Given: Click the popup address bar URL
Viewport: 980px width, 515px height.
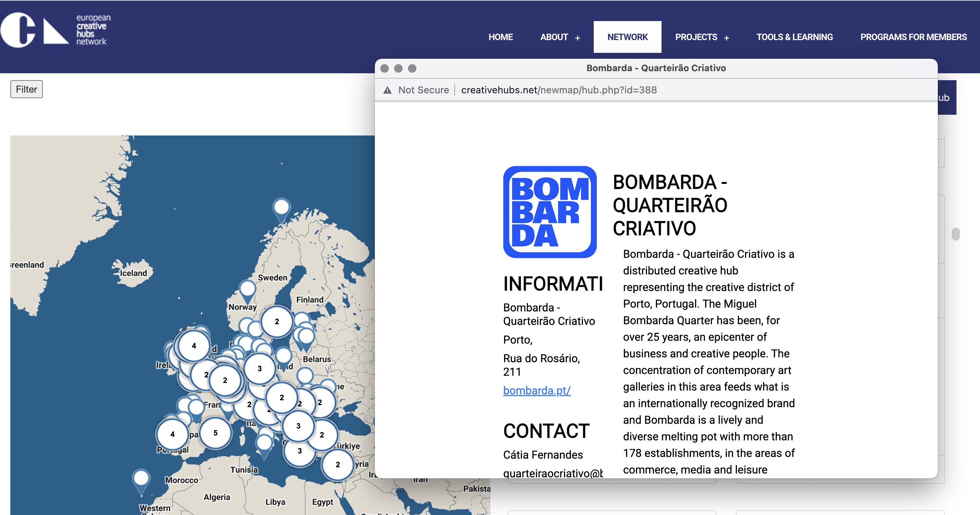Looking at the screenshot, I should tap(558, 90).
